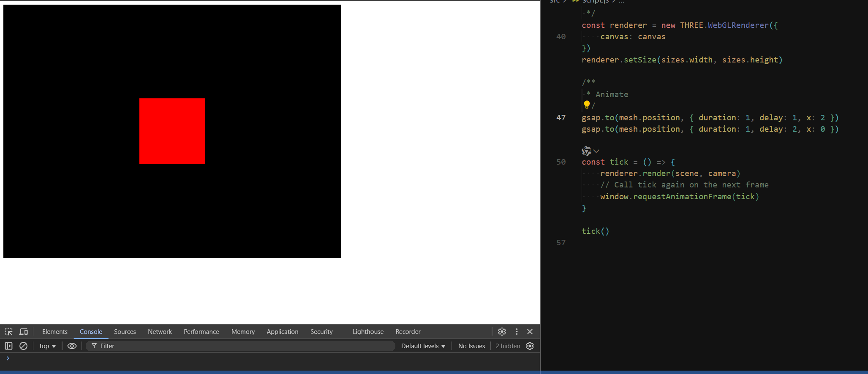Expand the chevron next to the code-lens icon
The height and width of the screenshot is (374, 868).
(x=596, y=151)
